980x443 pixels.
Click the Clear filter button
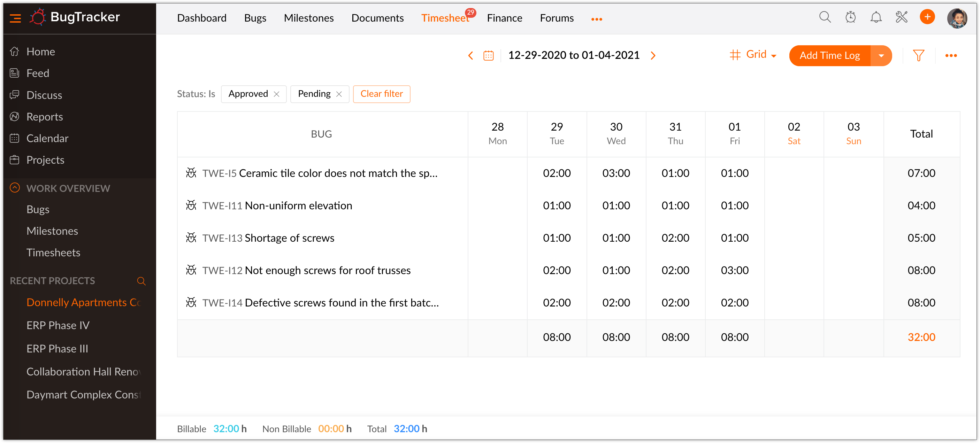[381, 94]
